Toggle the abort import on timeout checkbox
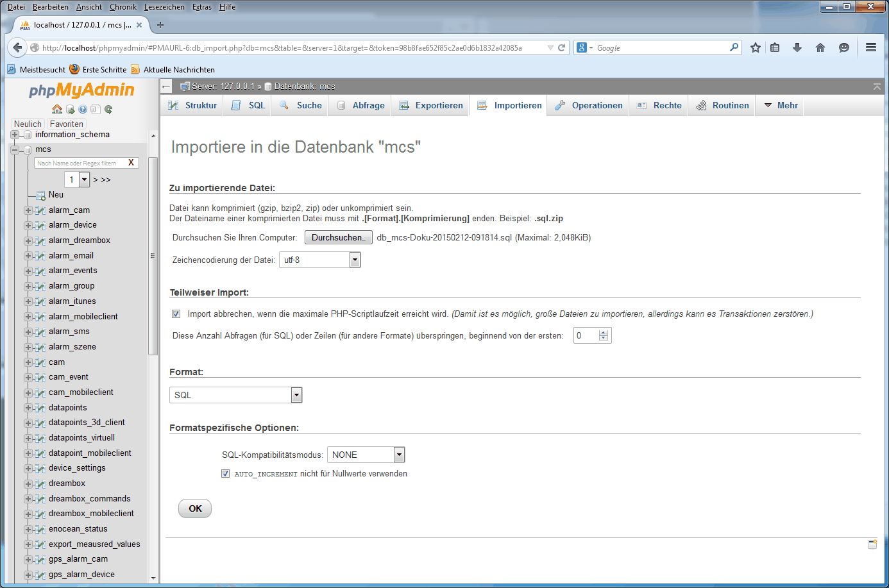 [176, 314]
